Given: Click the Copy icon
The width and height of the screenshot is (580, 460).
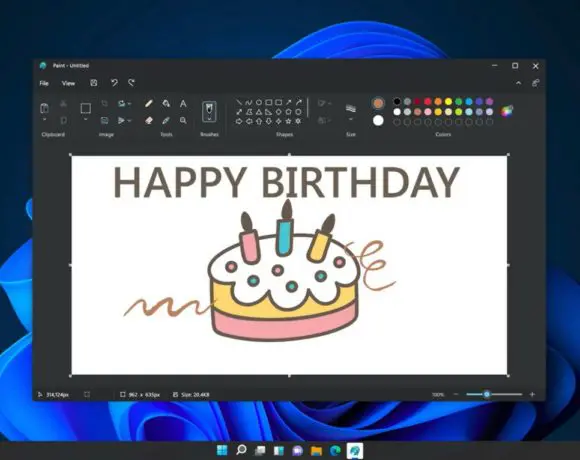Looking at the screenshot, I should [x=64, y=121].
